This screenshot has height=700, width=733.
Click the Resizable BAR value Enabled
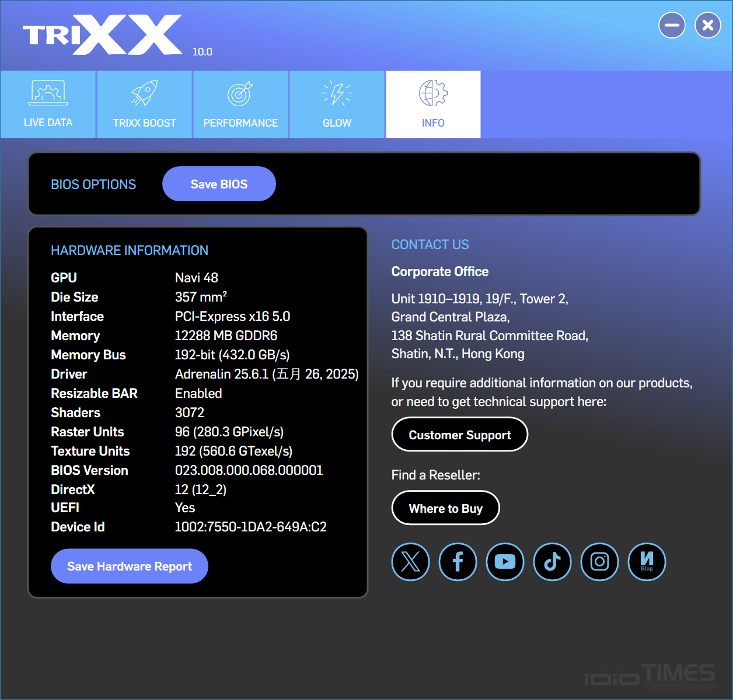tap(198, 393)
